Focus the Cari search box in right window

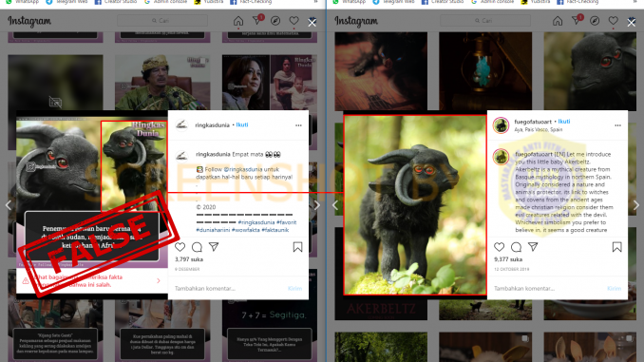pyautogui.click(x=485, y=21)
